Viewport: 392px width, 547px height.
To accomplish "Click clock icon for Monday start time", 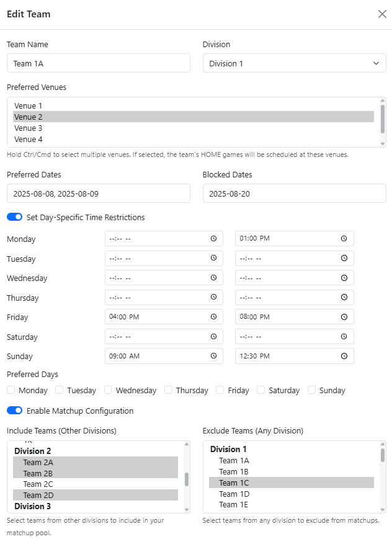I will click(213, 239).
